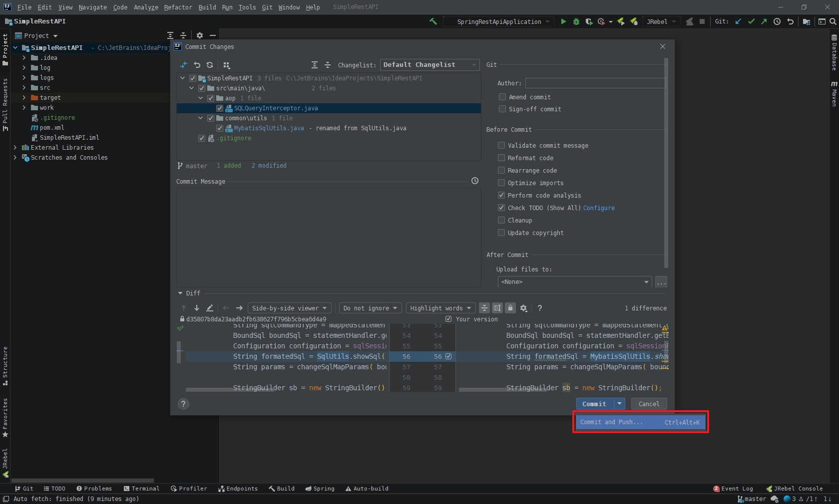Collapse the Diff section
This screenshot has width=839, height=504.
180,293
